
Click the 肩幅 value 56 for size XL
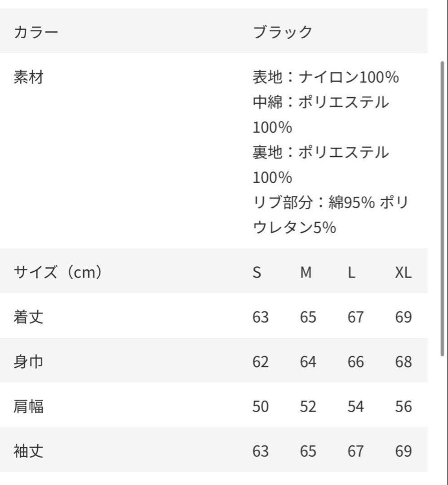[404, 406]
